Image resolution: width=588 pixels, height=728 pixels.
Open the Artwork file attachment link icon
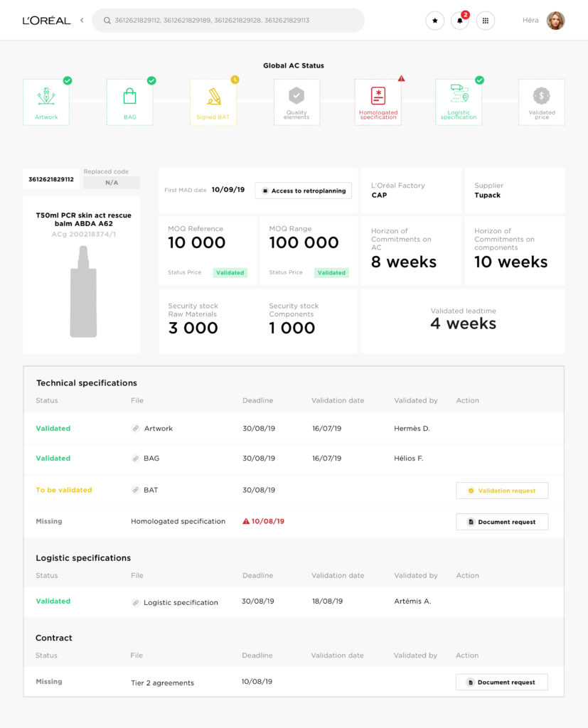click(135, 429)
